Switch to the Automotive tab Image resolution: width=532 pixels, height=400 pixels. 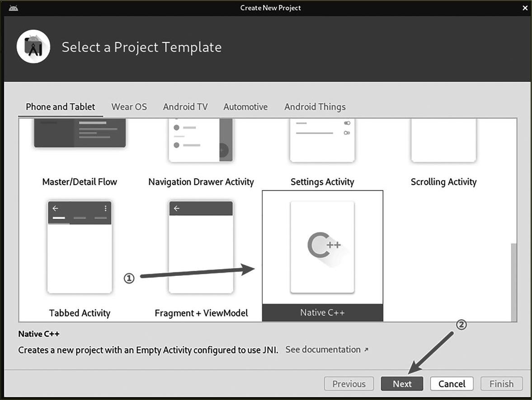pos(245,107)
